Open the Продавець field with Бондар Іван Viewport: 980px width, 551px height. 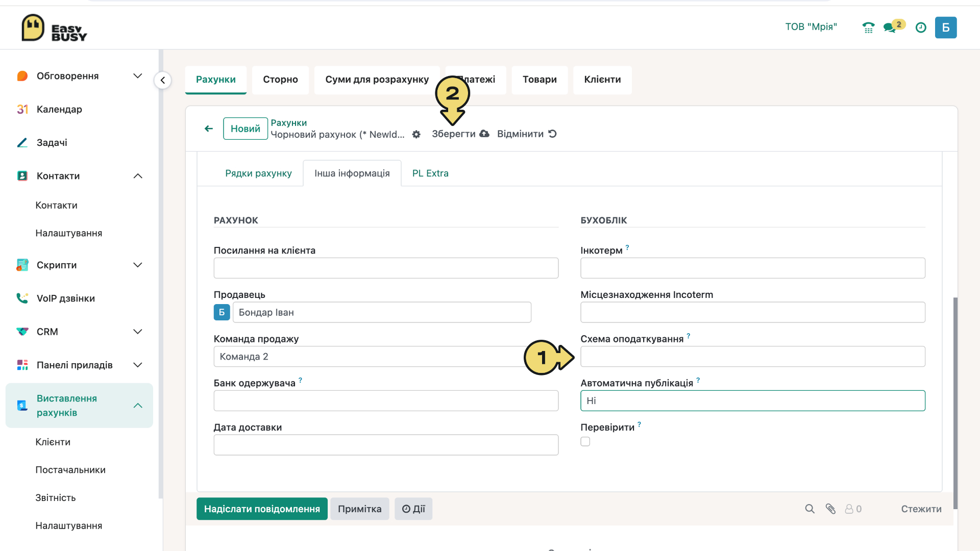click(x=382, y=312)
